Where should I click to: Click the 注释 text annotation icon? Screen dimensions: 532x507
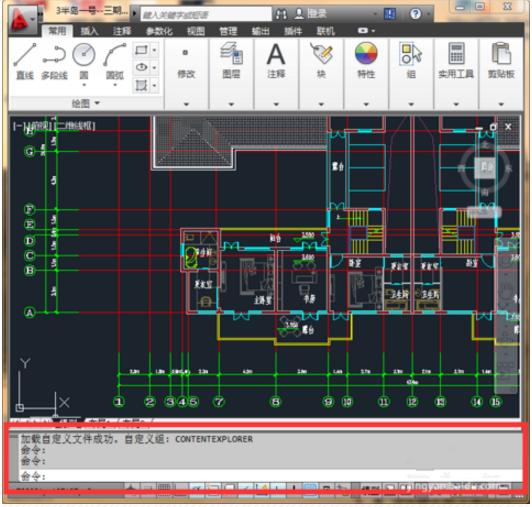point(276,60)
